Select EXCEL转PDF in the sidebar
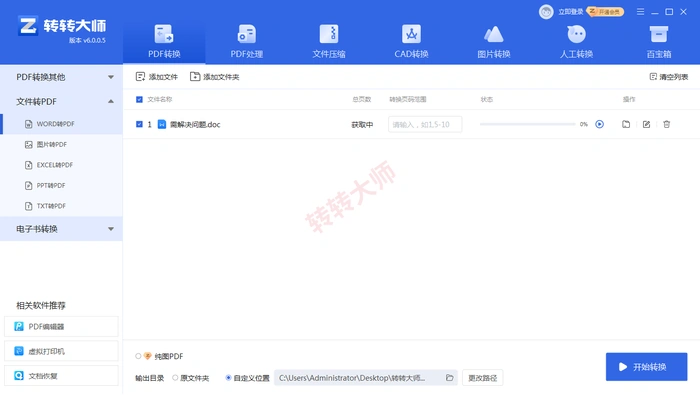The height and width of the screenshot is (395, 700). click(62, 165)
